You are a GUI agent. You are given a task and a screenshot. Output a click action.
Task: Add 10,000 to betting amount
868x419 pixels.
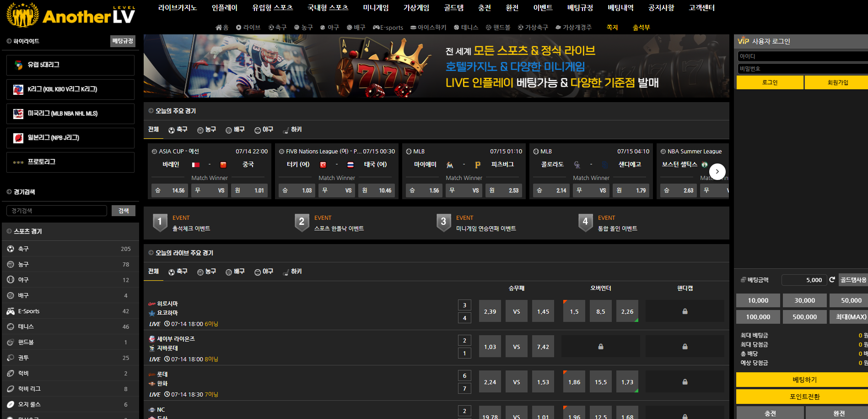(758, 300)
